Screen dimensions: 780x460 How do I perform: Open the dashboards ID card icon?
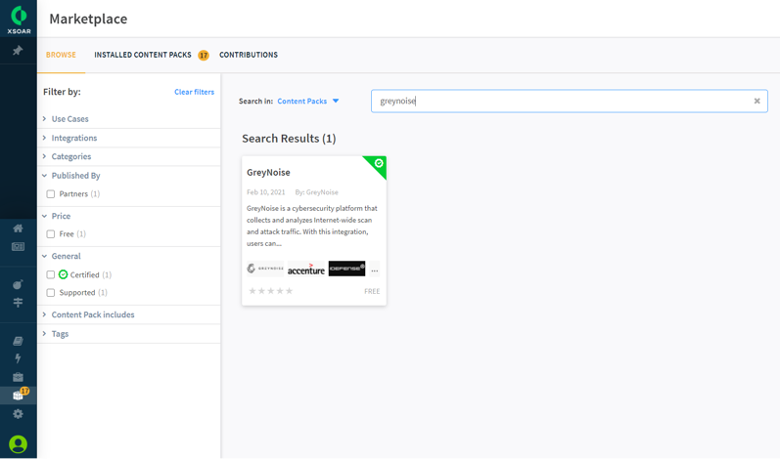coord(18,247)
